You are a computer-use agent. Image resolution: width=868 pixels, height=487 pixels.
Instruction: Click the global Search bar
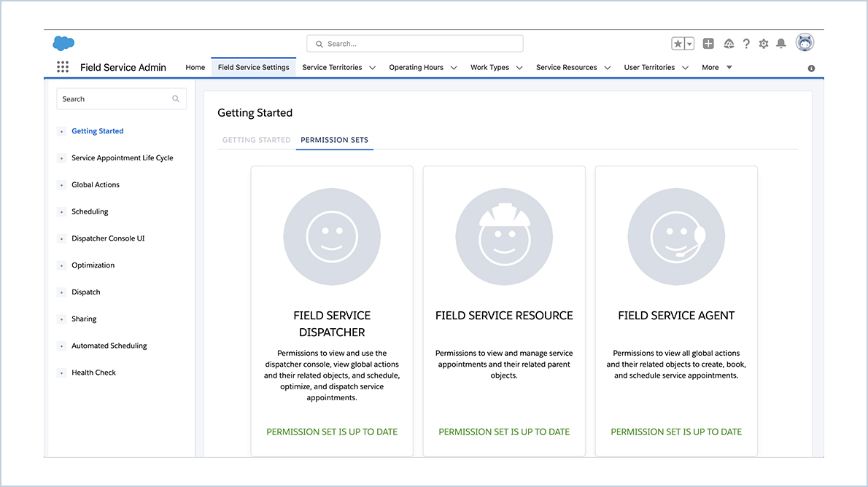pyautogui.click(x=414, y=43)
